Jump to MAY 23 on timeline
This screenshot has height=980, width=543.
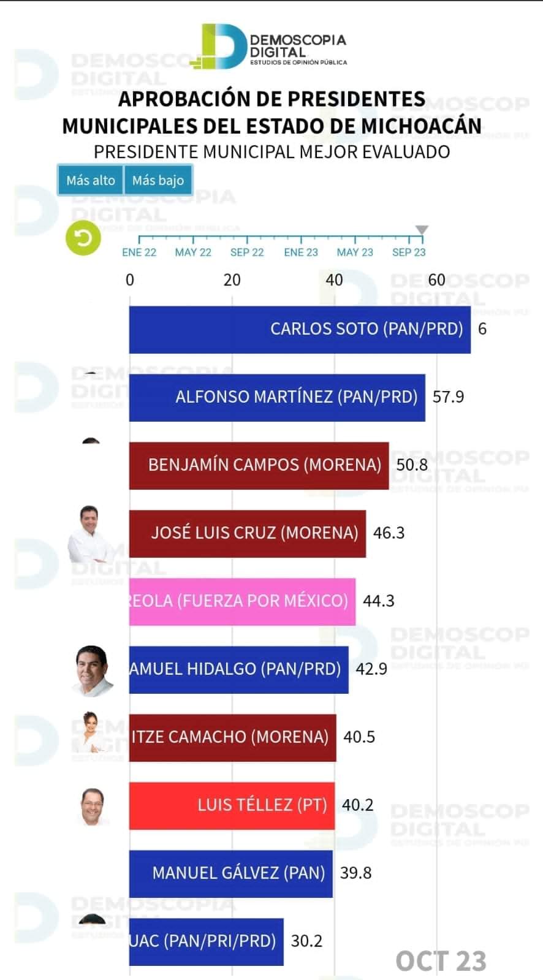[x=355, y=252]
